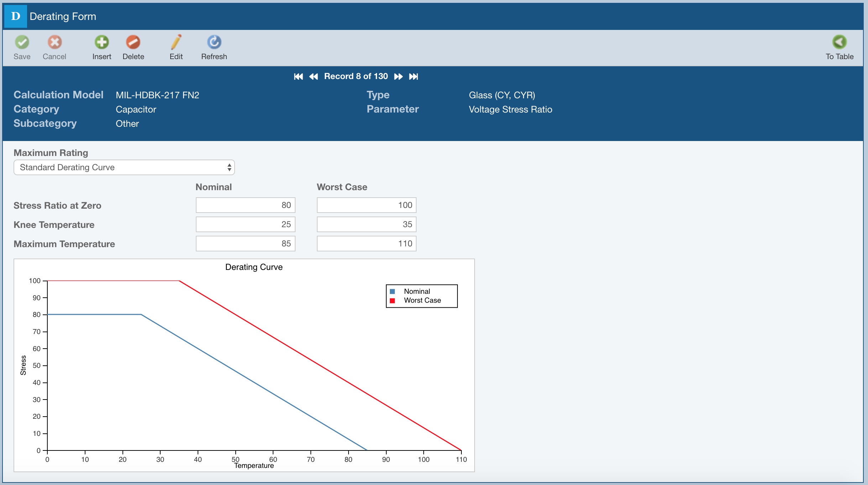Switch to table view via To Table
Viewport: 868px width, 485px height.
pyautogui.click(x=839, y=42)
